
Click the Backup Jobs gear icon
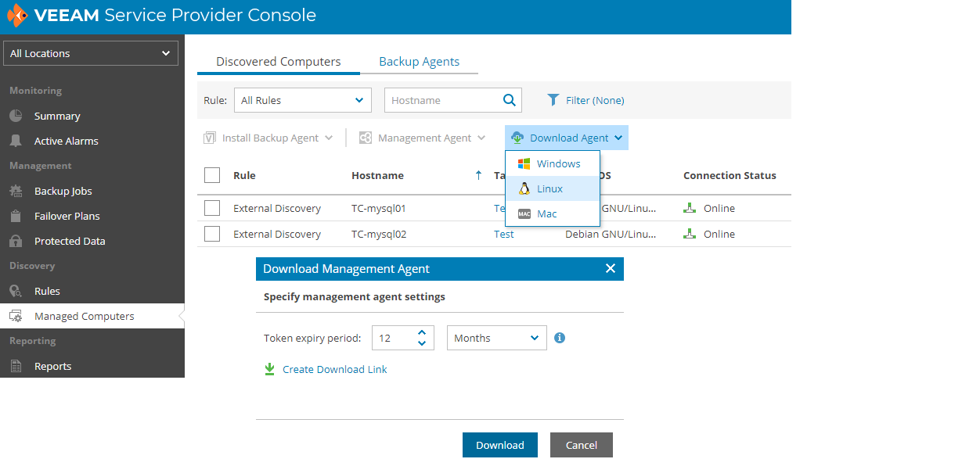(16, 191)
